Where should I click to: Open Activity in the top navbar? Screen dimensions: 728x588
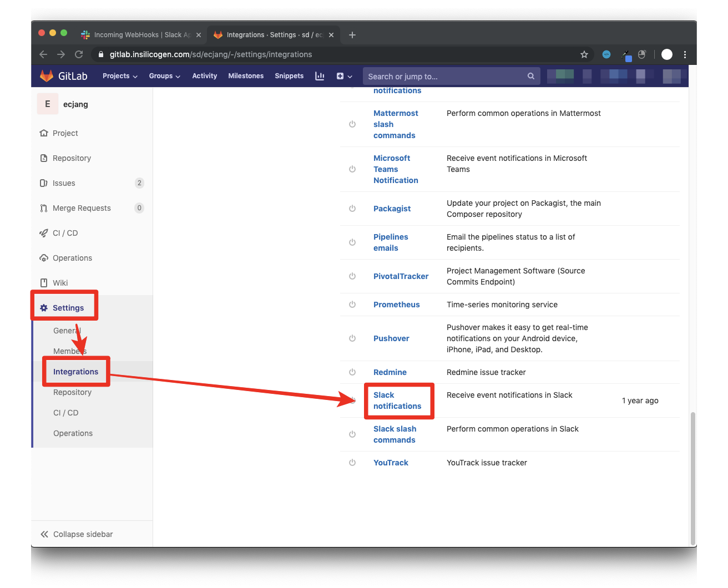click(x=205, y=76)
